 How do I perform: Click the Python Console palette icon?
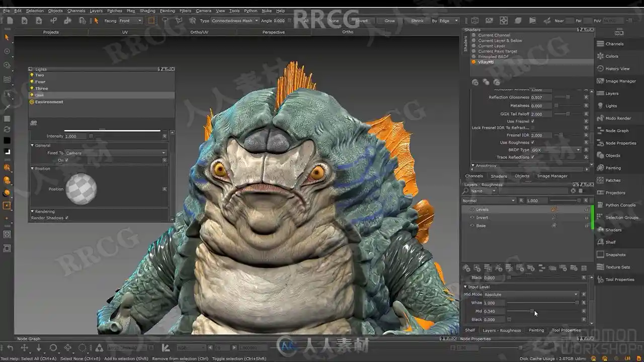click(x=600, y=205)
